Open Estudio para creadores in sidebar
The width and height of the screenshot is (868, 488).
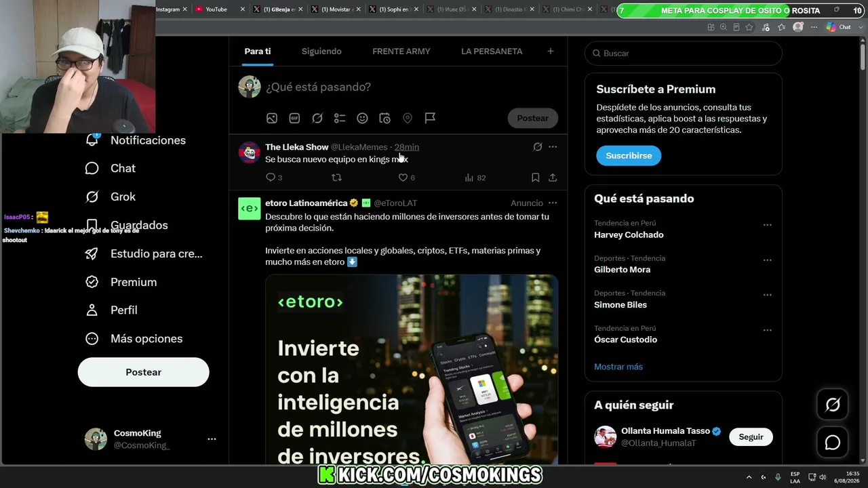point(143,253)
